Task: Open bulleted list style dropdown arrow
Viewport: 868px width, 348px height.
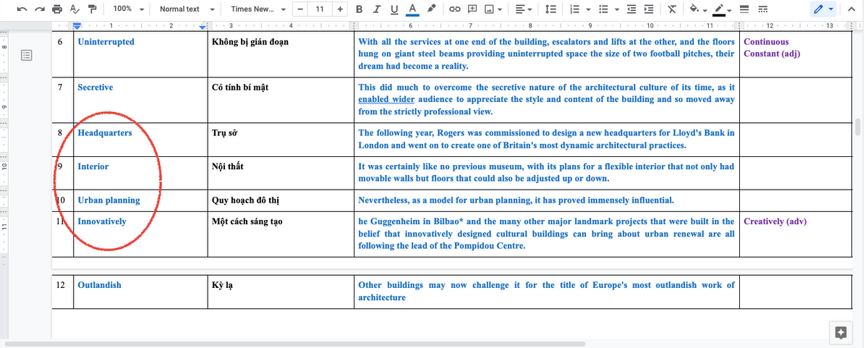Action: click(616, 10)
